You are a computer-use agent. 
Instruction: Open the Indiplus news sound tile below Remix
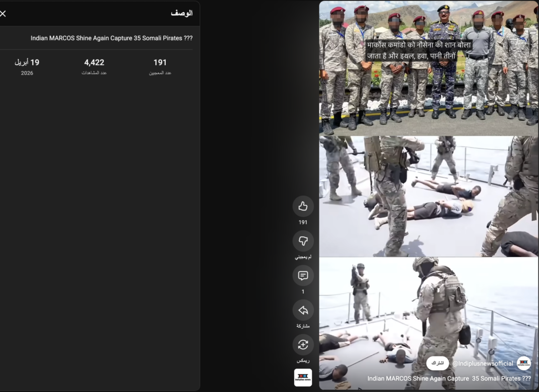coord(303,378)
